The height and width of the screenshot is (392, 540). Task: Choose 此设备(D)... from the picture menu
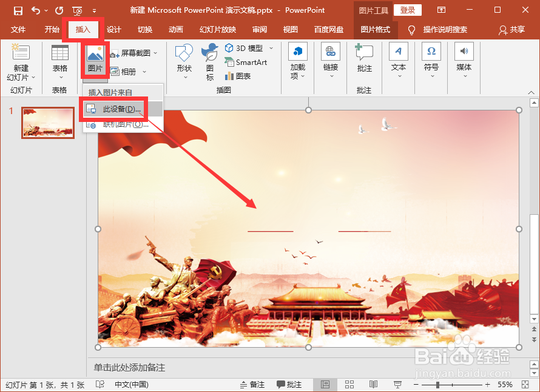123,109
